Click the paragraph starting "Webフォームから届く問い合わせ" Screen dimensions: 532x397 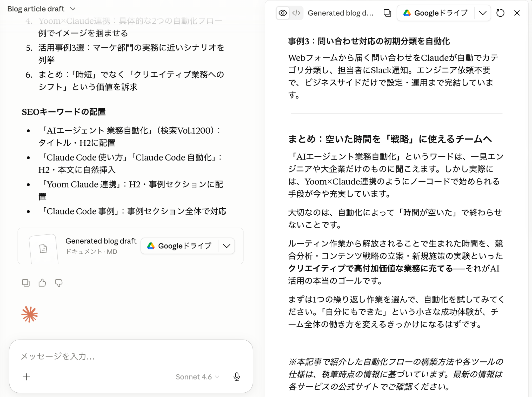(393, 76)
